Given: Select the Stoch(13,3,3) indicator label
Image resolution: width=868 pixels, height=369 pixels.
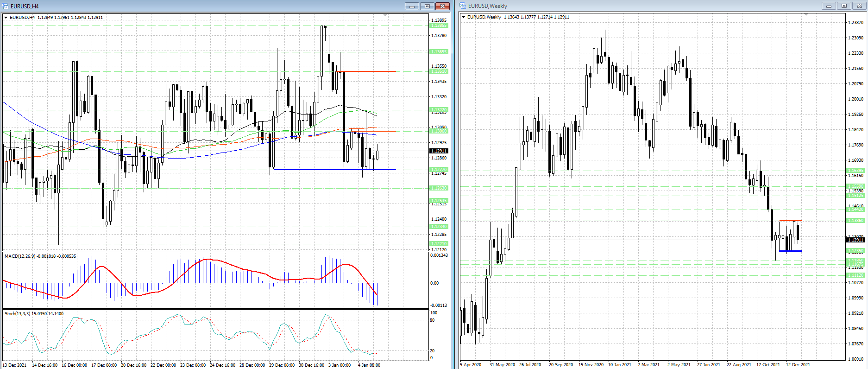Looking at the screenshot, I should pyautogui.click(x=34, y=314).
